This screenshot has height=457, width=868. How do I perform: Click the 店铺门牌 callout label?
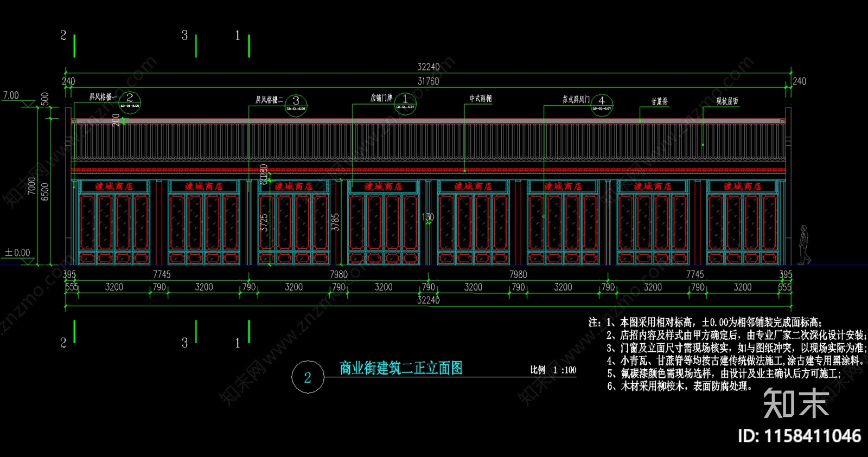pos(381,98)
